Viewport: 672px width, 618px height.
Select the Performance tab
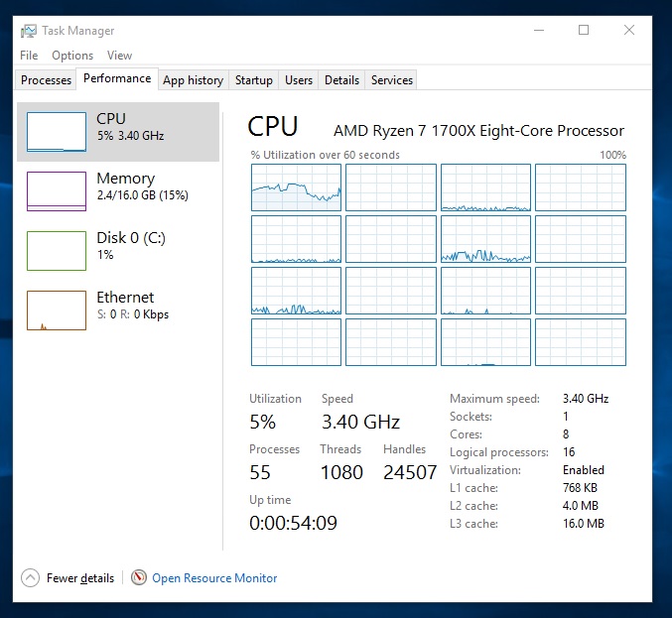tap(117, 78)
